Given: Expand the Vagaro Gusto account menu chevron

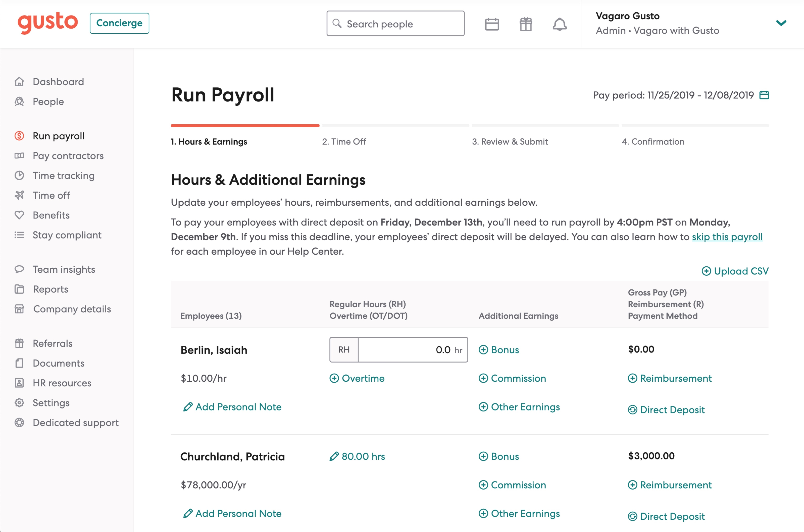Looking at the screenshot, I should click(781, 23).
